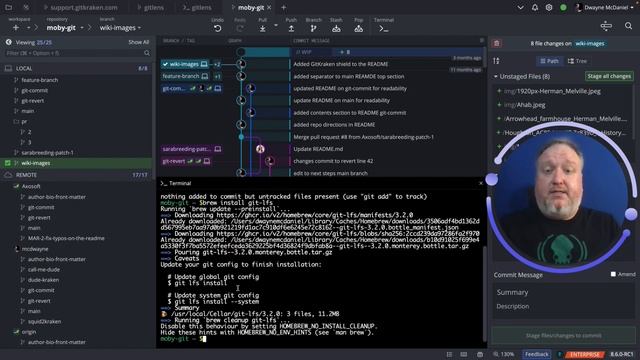640x360 pixels.
Task: Select the moby-git tab
Action: [251, 7]
